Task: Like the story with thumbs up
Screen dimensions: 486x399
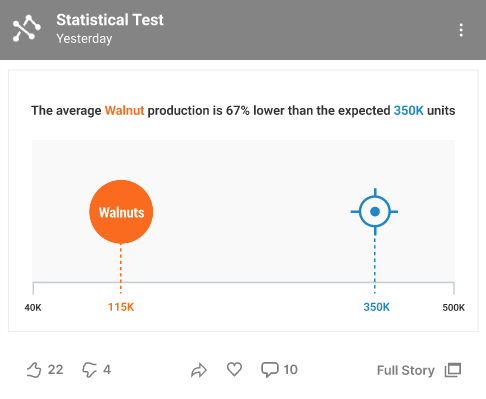Action: click(x=34, y=370)
